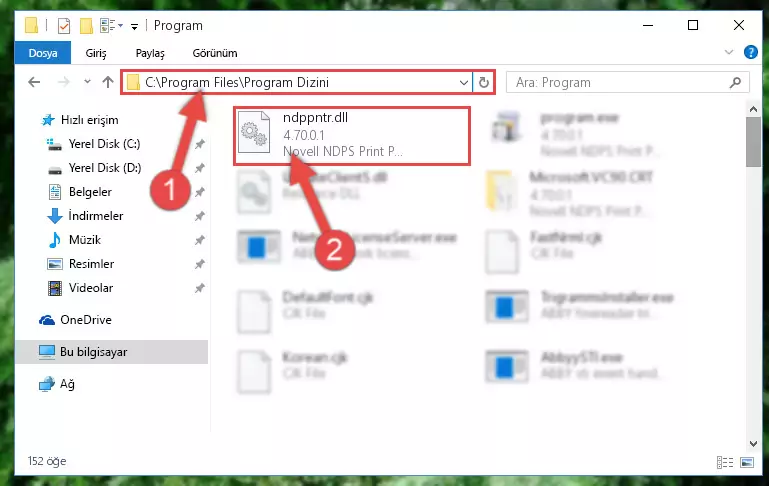Switch to details view layout icon

click(x=724, y=462)
